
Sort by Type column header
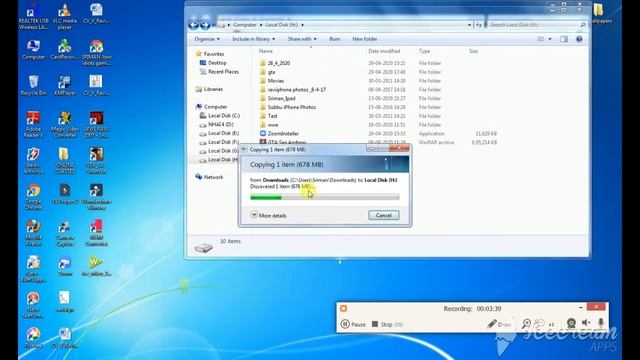pos(424,51)
